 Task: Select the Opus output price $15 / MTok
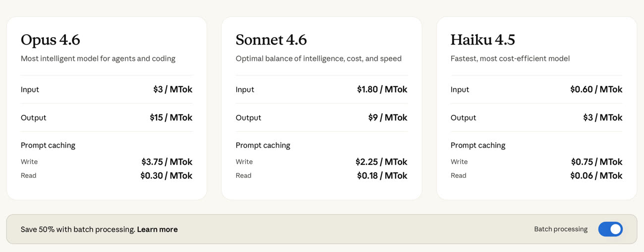(171, 117)
